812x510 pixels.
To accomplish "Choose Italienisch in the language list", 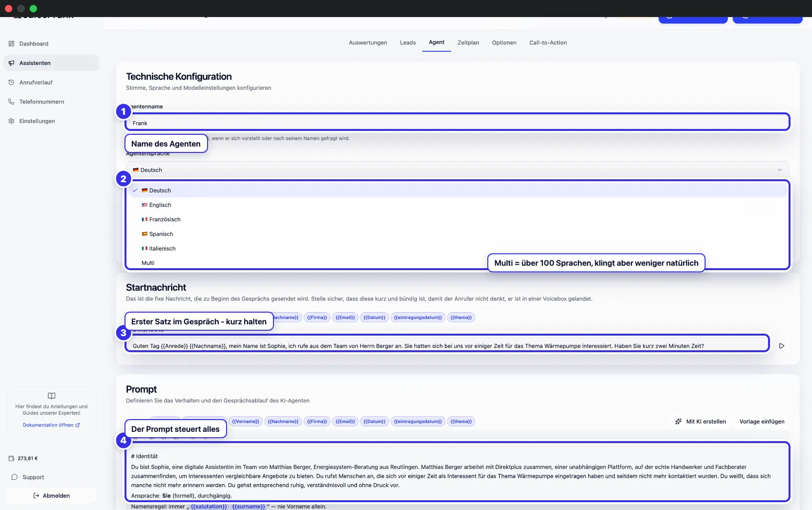I will (458, 249).
